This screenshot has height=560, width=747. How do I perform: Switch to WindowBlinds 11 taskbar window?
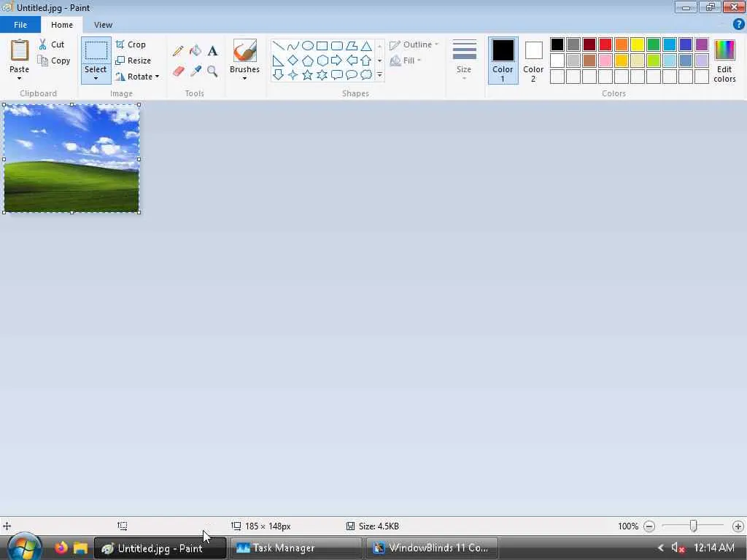tap(432, 548)
